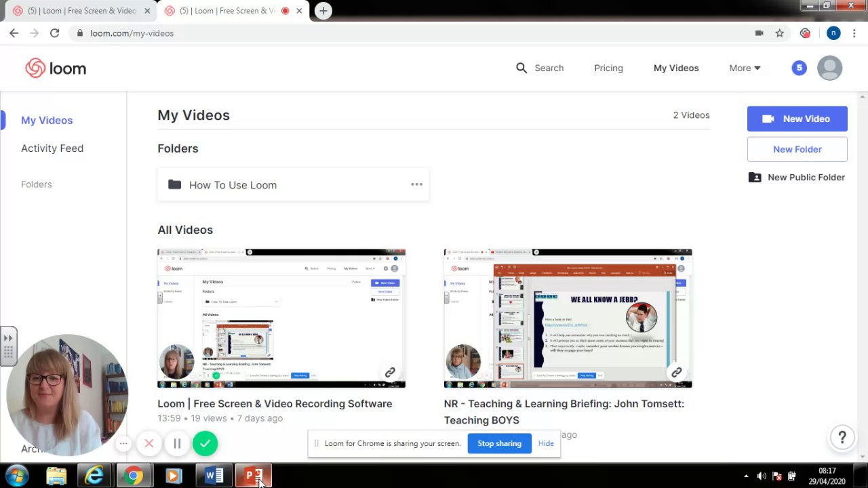Close the first Loom browser tab
The width and height of the screenshot is (868, 488).
pyautogui.click(x=147, y=11)
